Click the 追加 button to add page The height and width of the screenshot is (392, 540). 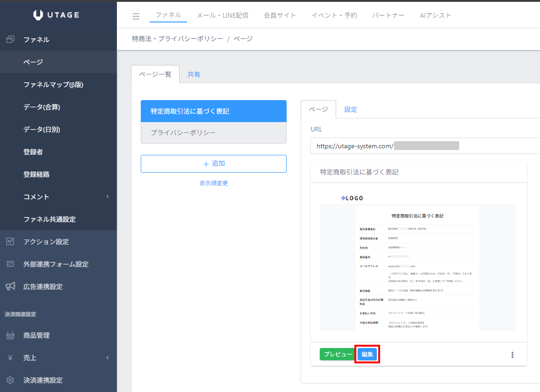214,164
